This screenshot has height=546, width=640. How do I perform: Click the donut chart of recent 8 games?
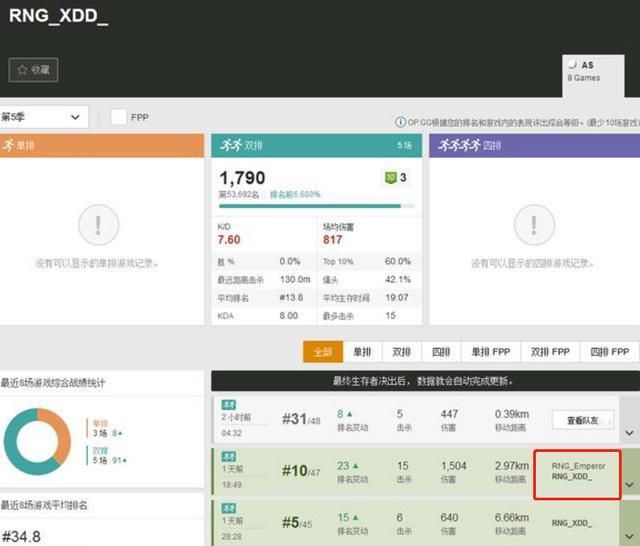point(37,442)
